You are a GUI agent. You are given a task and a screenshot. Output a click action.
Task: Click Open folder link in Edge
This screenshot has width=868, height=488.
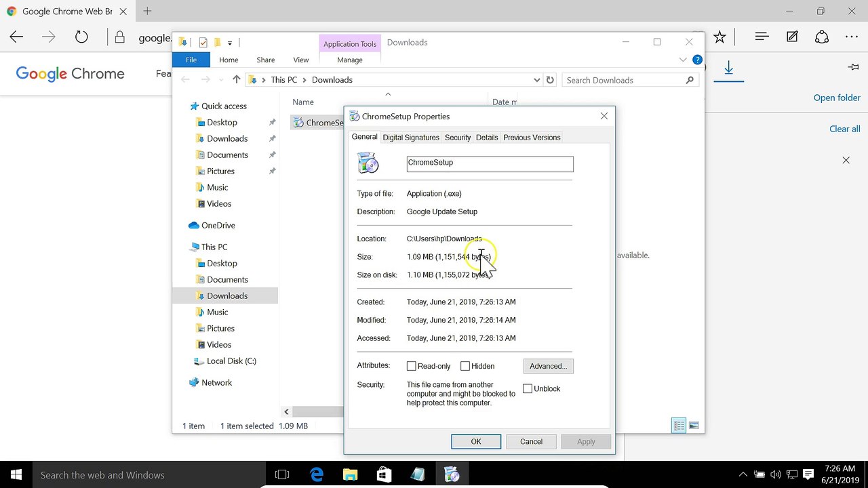[x=837, y=98]
